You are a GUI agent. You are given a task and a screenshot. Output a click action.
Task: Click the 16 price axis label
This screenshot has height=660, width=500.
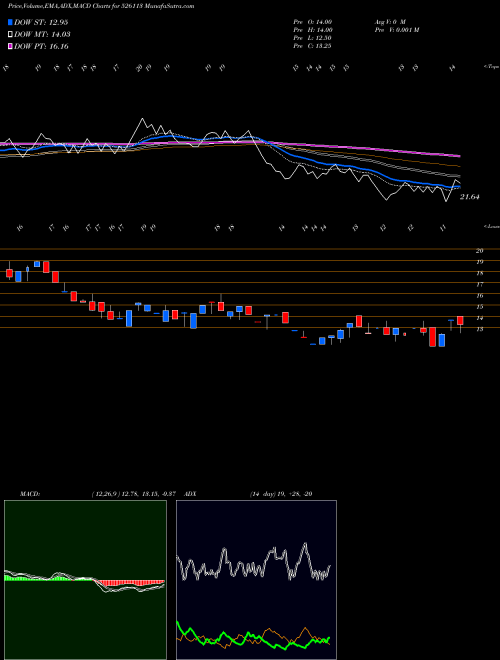coord(479,296)
